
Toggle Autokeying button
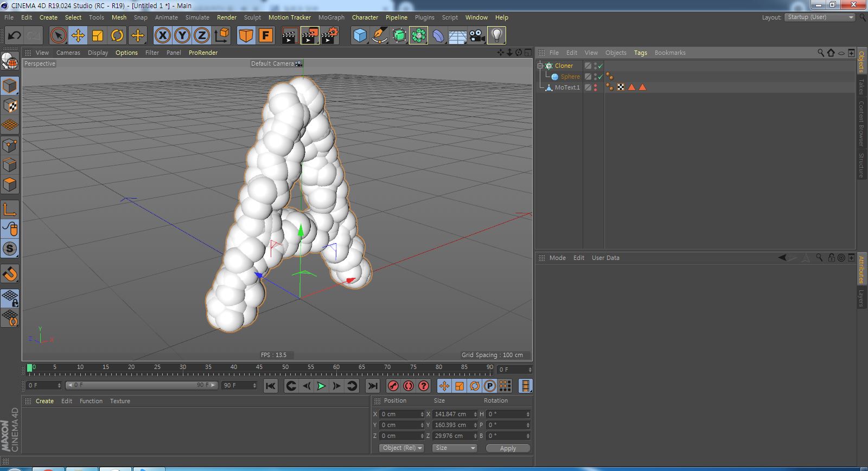pyautogui.click(x=409, y=386)
